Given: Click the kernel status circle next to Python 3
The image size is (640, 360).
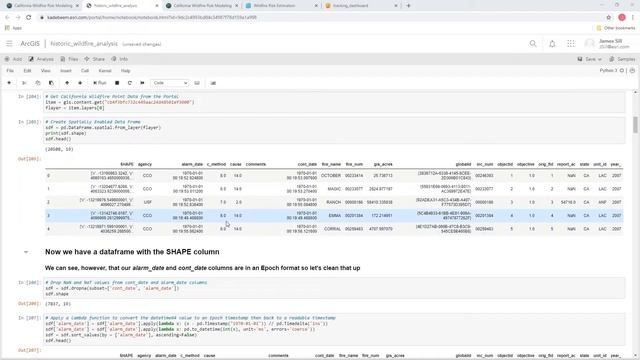Looking at the screenshot, I should tap(622, 71).
